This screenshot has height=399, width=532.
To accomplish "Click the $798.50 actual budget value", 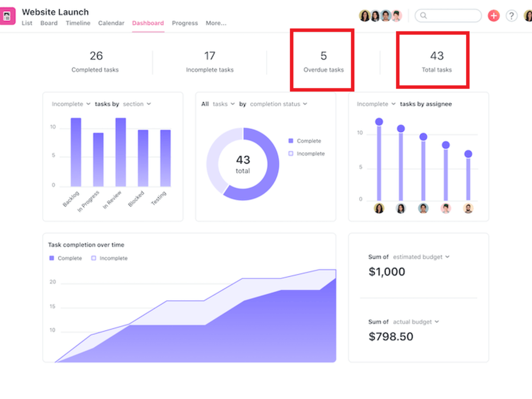I will coord(391,337).
